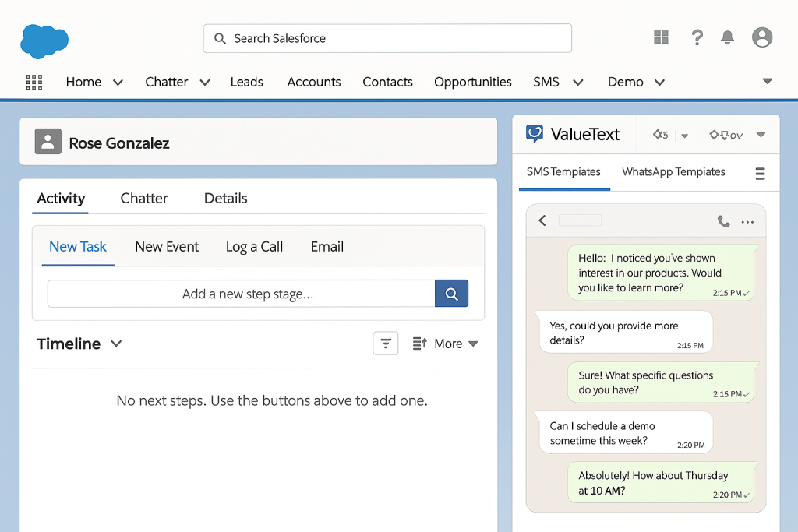The height and width of the screenshot is (532, 798).
Task: Expand the Timeline chevron
Action: (116, 344)
